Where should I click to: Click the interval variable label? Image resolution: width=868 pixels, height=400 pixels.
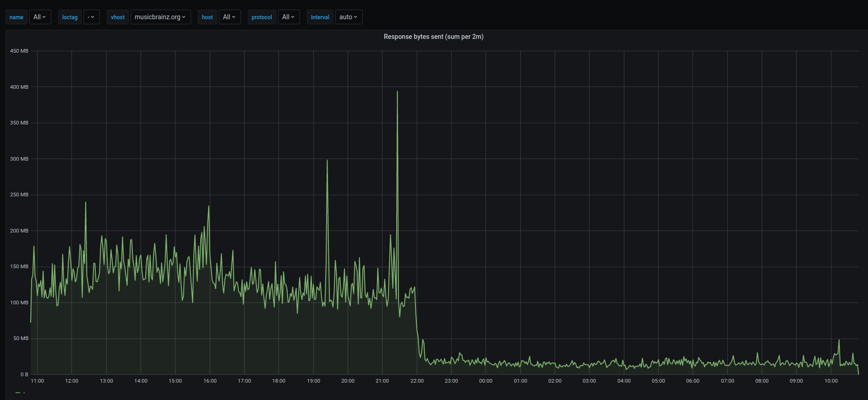point(320,17)
